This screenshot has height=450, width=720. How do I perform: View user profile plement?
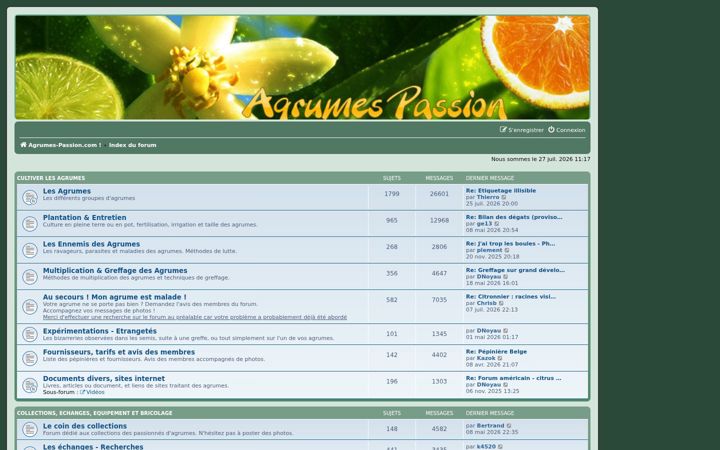(489, 251)
